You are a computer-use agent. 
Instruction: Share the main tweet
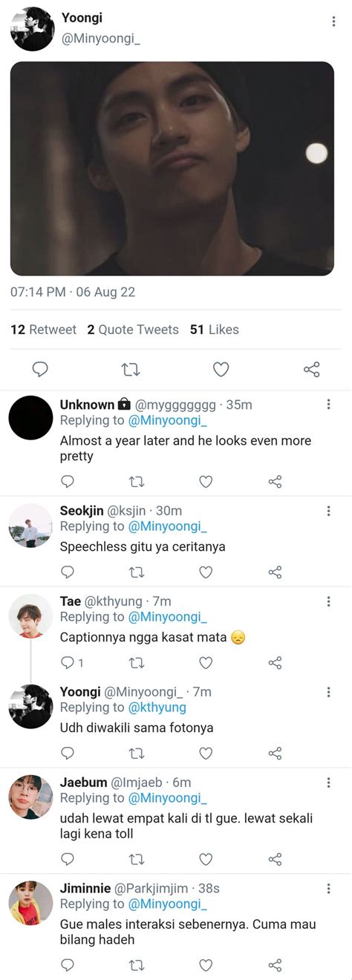[x=311, y=369]
